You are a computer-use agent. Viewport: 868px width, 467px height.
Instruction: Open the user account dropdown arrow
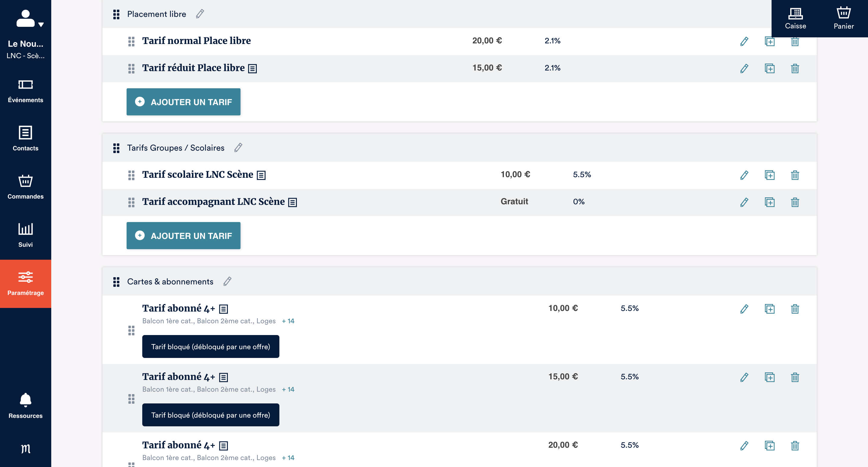pyautogui.click(x=41, y=25)
